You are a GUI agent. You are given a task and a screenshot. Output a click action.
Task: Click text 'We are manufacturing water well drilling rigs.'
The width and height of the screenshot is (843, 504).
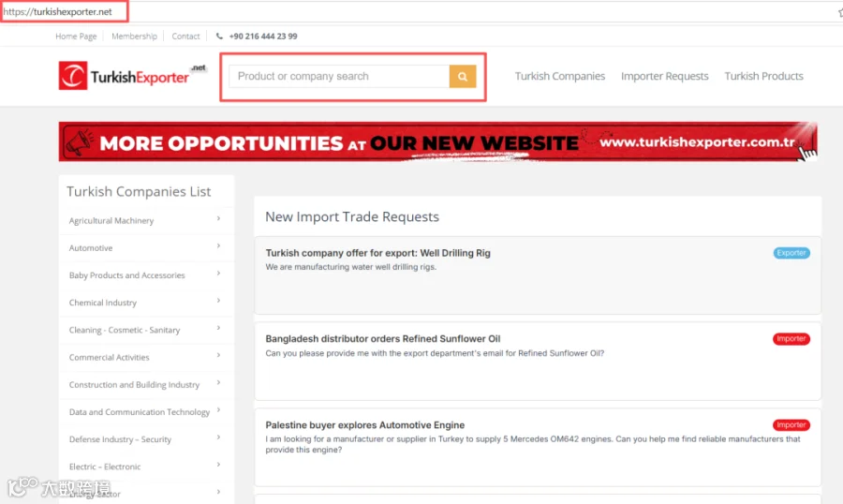click(350, 267)
